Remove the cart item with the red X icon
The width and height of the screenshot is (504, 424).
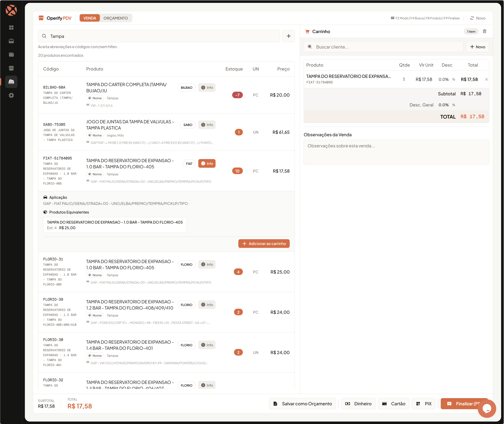tap(487, 79)
